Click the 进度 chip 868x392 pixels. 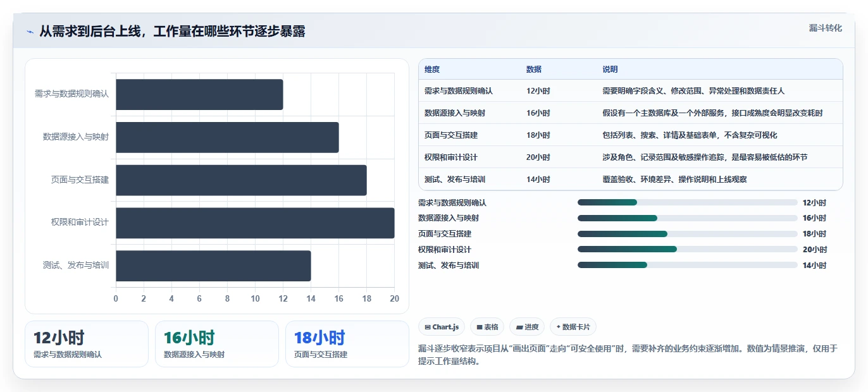pos(527,327)
